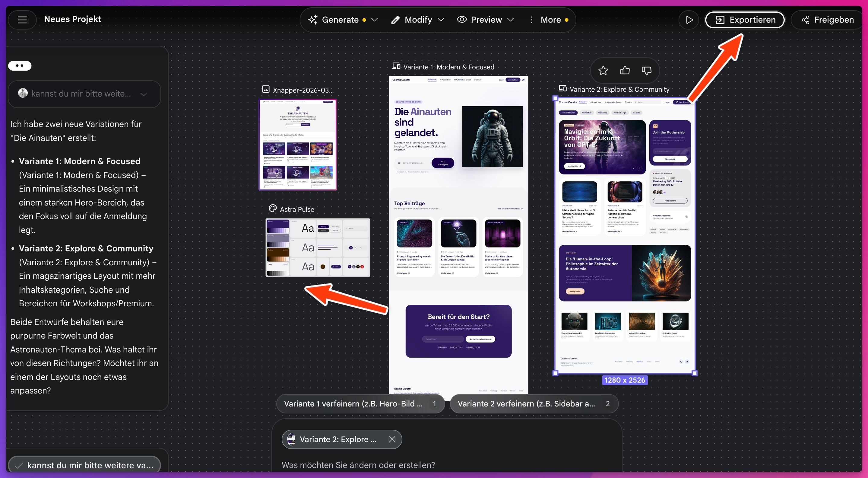Click the Astra Pulse color theme thumbnail
Viewport: 868px width, 478px height.
coord(317,248)
